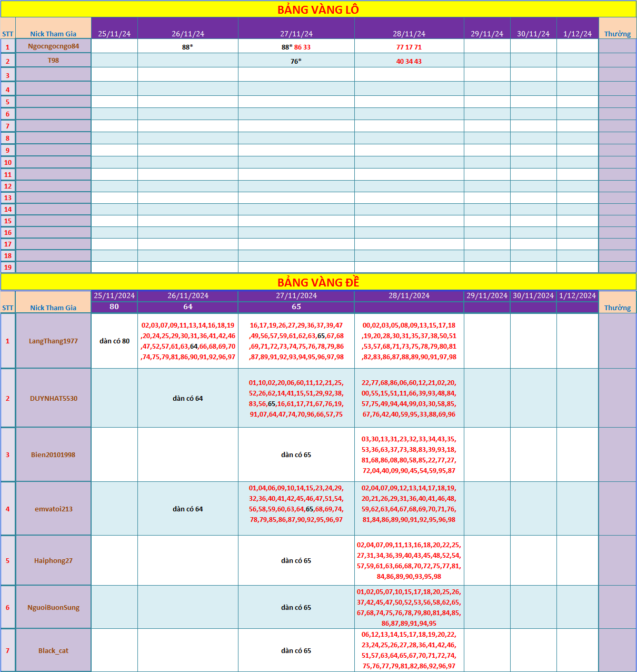Screen dimensions: 637x672
Task: Click the 1/12/24 column header
Action: (578, 28)
